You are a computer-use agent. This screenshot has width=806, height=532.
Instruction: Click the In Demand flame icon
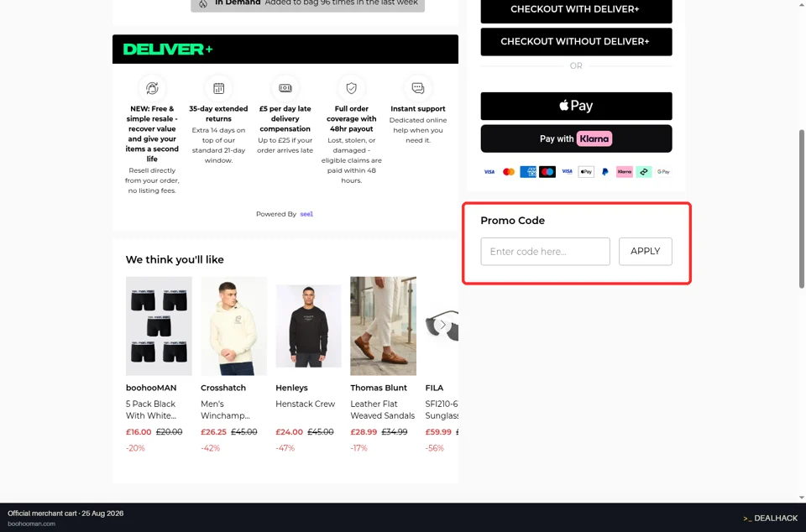(x=203, y=3)
